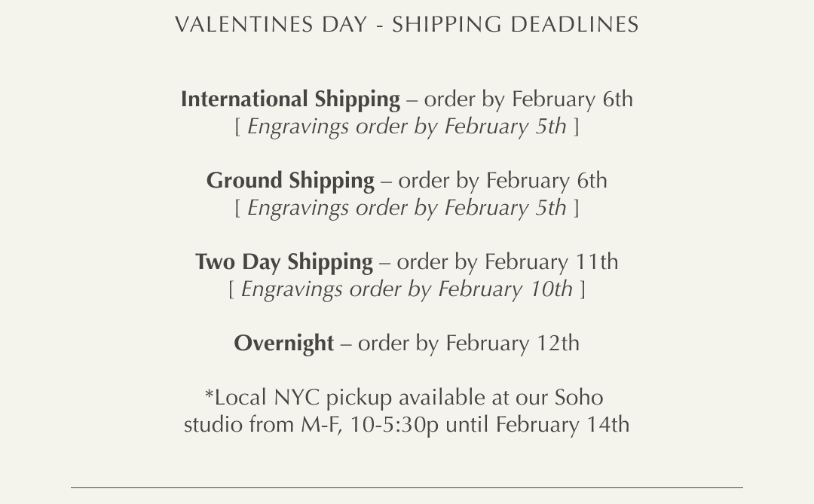This screenshot has width=814, height=504.
Task: Click the "Engravings order by February 10th" note
Action: pos(407,289)
